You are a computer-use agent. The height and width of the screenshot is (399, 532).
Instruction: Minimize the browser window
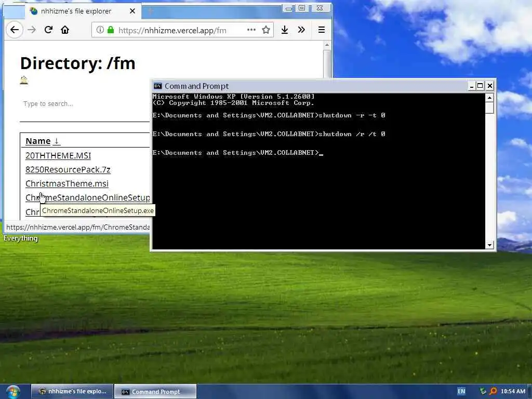tap(288, 8)
